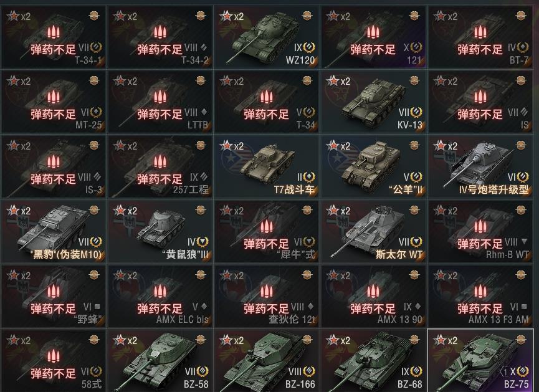Click the light tank diamond icon on AMX ELC bis
This screenshot has height=392, width=539.
(204, 306)
